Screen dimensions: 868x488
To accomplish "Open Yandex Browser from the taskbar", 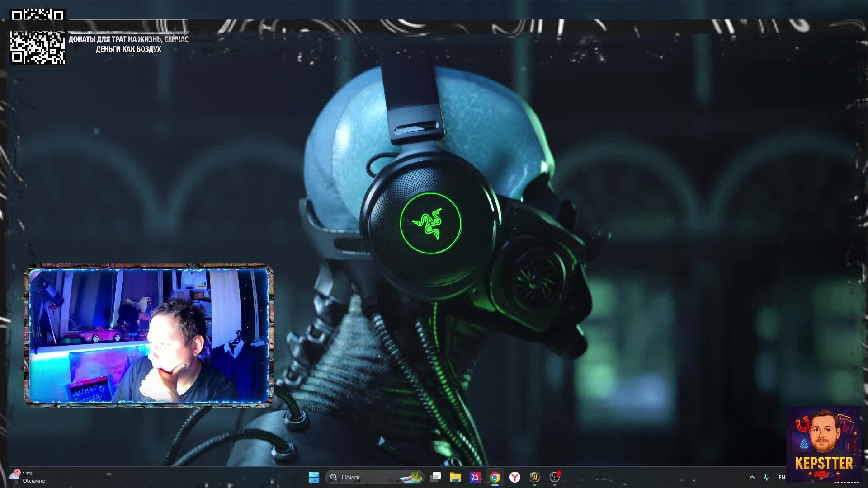I will [x=515, y=477].
